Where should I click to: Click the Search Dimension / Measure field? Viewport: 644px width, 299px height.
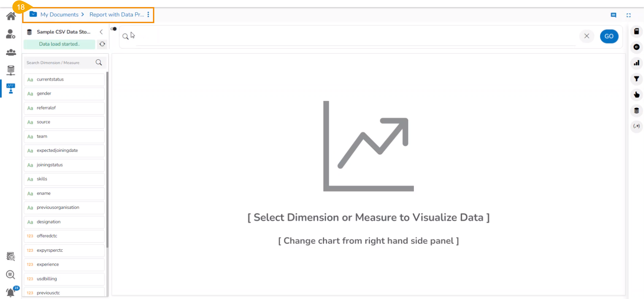(60, 63)
